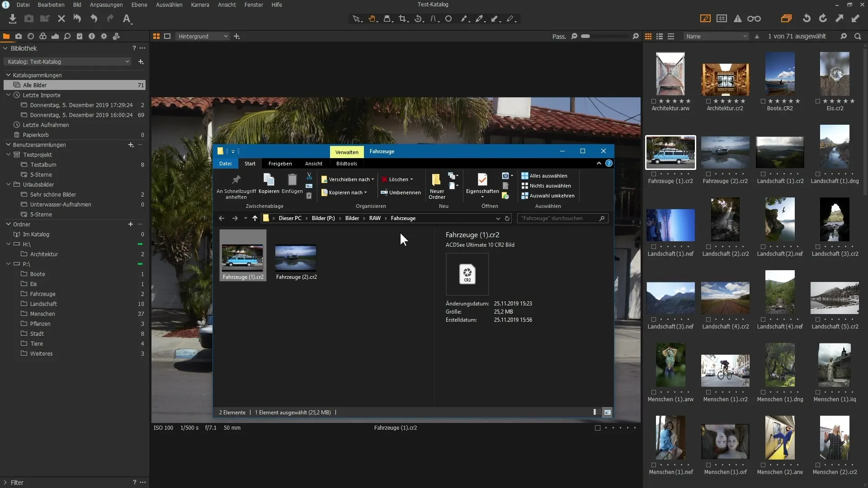Click the Import images download arrow icon
This screenshot has width=868, height=488.
tap(13, 19)
